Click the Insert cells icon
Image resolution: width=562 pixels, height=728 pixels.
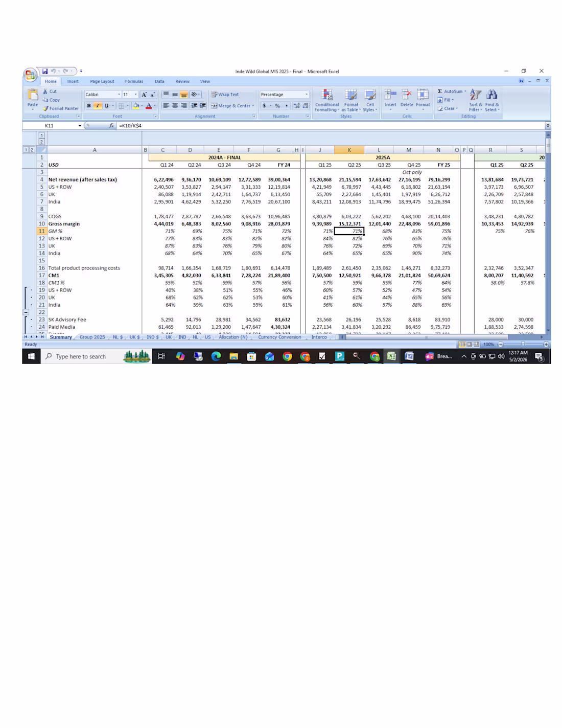(390, 95)
